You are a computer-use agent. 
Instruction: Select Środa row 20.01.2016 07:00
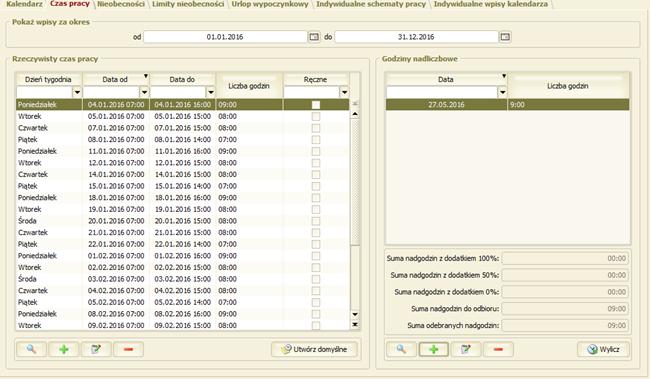click(x=182, y=221)
